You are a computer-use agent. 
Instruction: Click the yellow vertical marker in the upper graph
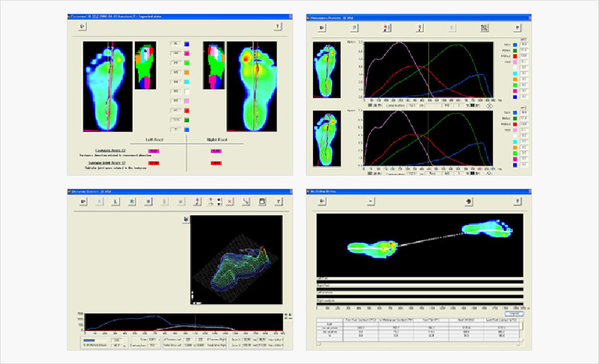[x=429, y=70]
